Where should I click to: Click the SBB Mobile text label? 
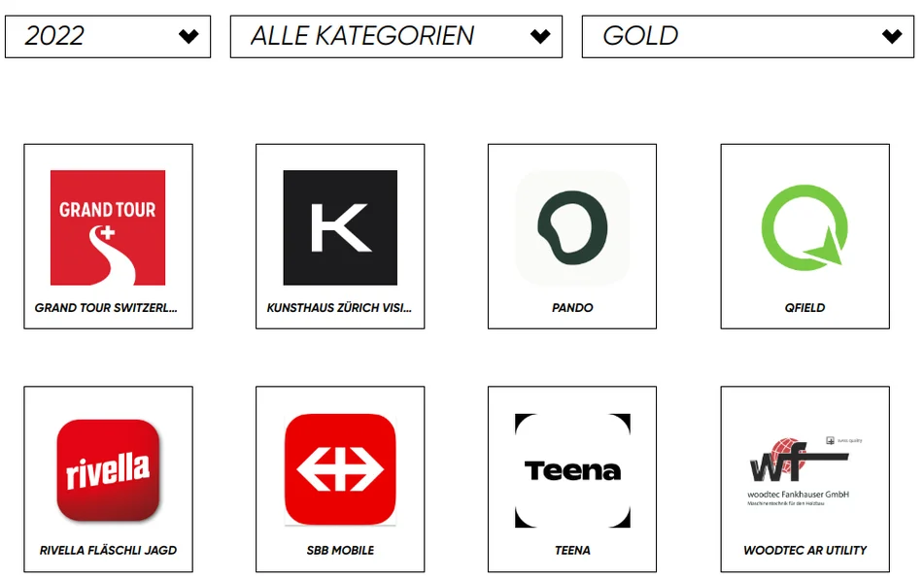pos(340,550)
